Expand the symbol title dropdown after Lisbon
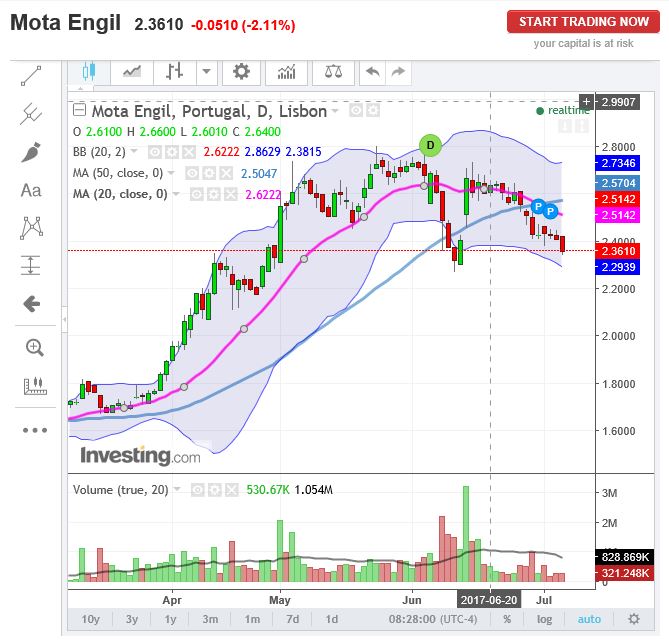Screen dimensions: 669x643 coord(335,111)
